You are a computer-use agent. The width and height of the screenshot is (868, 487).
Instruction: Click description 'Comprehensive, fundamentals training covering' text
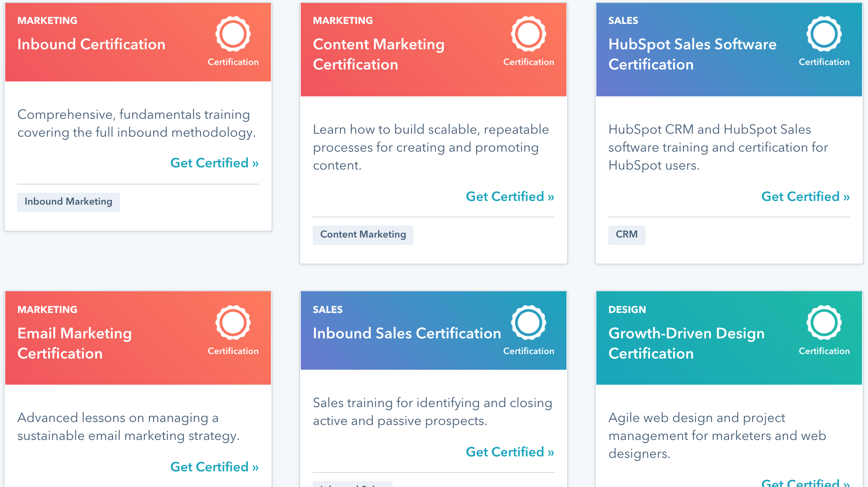pyautogui.click(x=137, y=124)
